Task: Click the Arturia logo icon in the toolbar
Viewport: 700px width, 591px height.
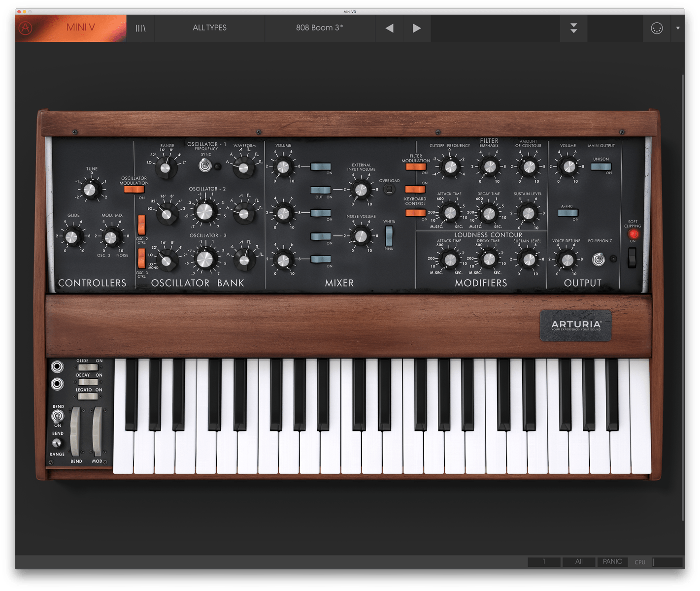Action: tap(26, 28)
